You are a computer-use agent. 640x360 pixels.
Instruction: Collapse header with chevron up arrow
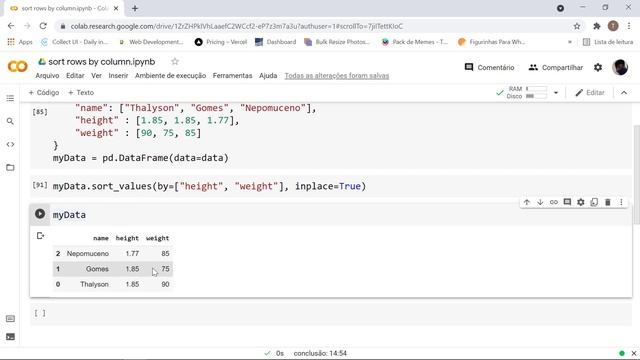[x=624, y=93]
